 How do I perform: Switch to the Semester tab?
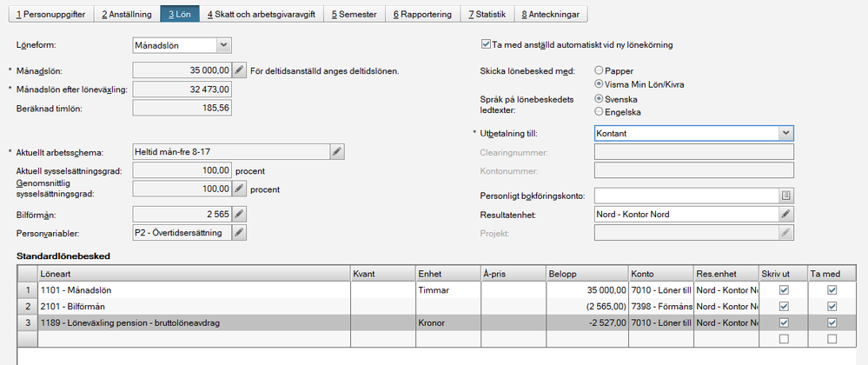pyautogui.click(x=354, y=14)
